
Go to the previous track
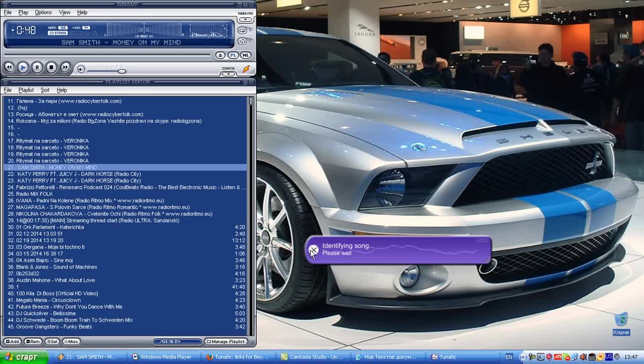(9, 67)
